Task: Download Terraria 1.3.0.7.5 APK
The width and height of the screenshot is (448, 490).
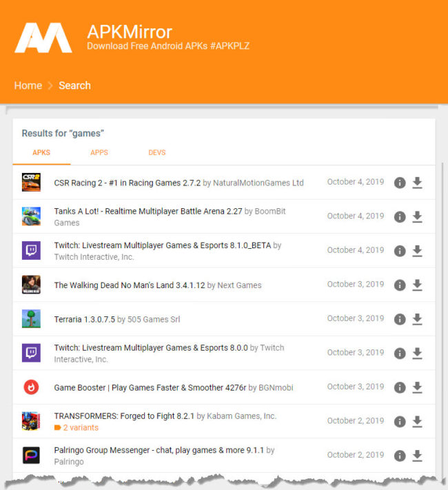Action: [x=417, y=319]
